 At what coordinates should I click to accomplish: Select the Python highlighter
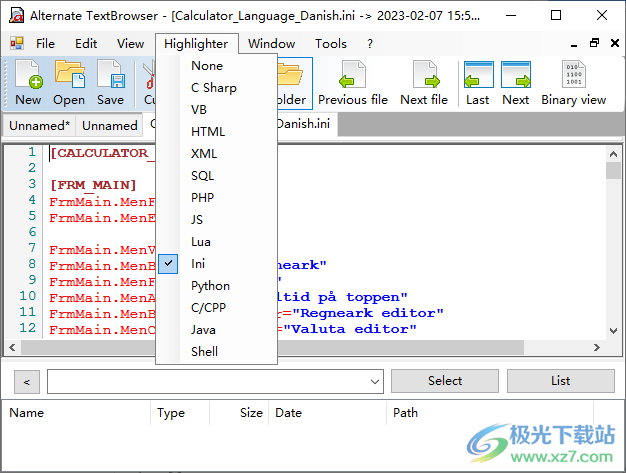coord(216,286)
